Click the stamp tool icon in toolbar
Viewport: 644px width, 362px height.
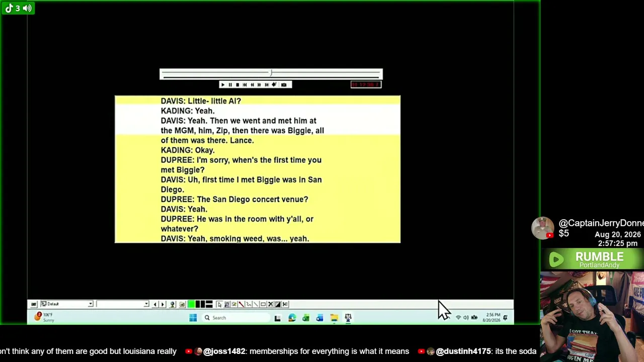172,304
